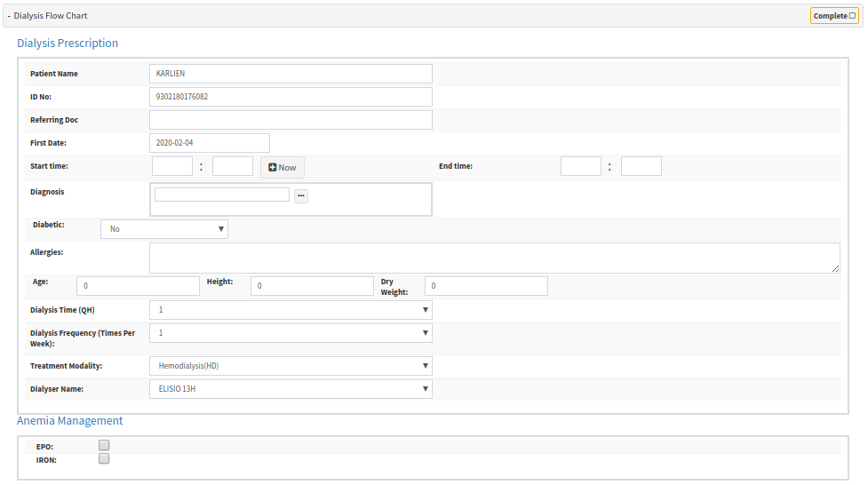Select the First Date field
The image size is (868, 485).
click(210, 143)
